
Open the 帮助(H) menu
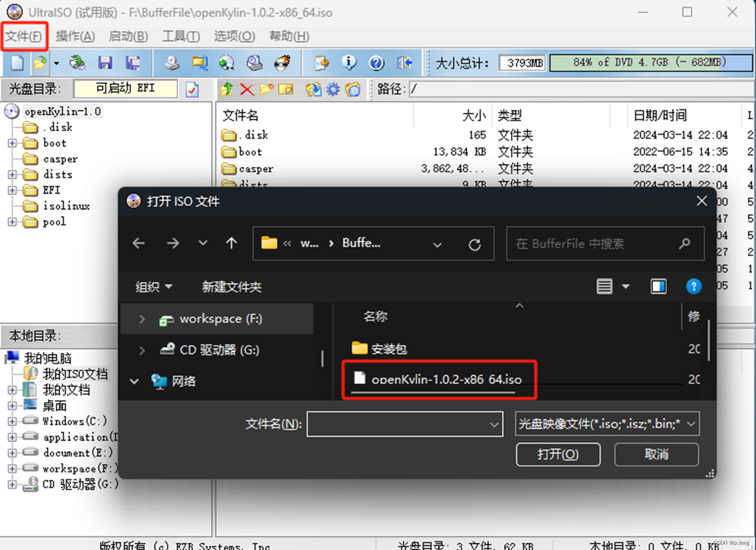[289, 36]
